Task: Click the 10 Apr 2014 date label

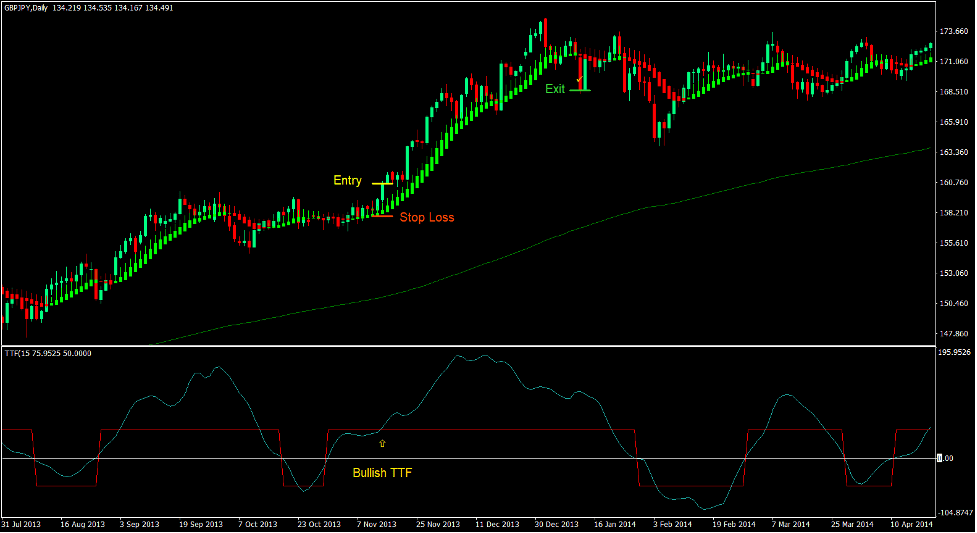Action: 911,524
